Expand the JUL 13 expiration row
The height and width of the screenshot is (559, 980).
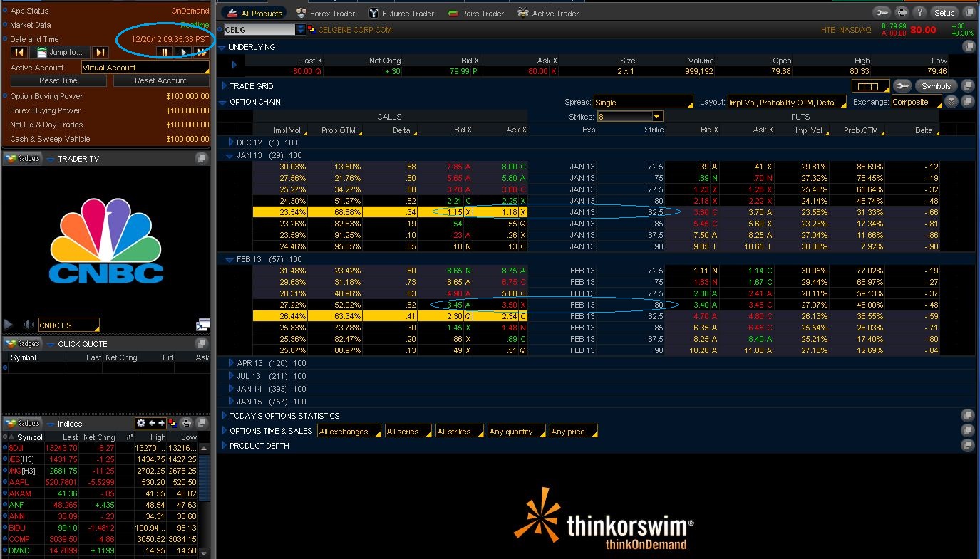pyautogui.click(x=231, y=376)
